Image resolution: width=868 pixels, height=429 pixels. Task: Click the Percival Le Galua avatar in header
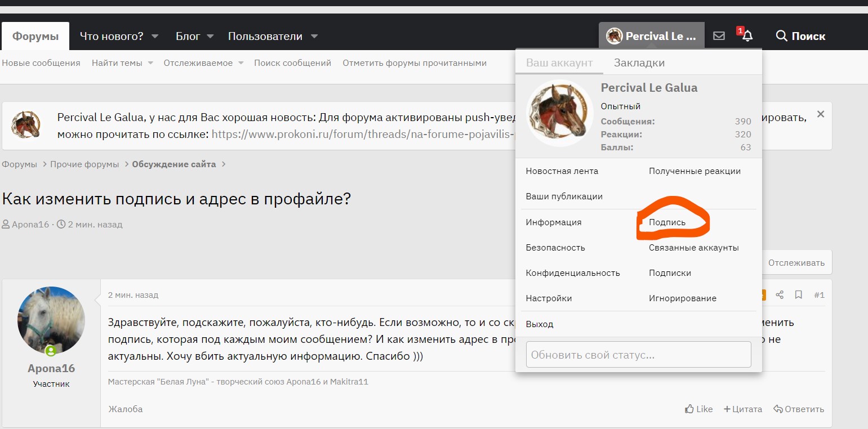click(614, 35)
